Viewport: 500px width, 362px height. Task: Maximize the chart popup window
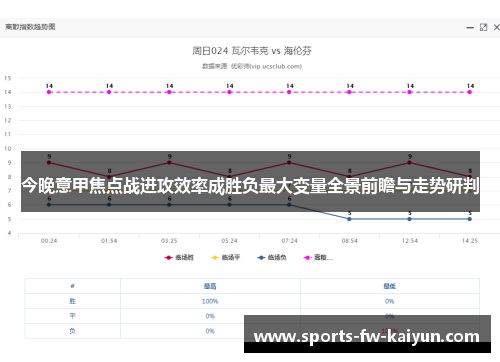coord(483,27)
